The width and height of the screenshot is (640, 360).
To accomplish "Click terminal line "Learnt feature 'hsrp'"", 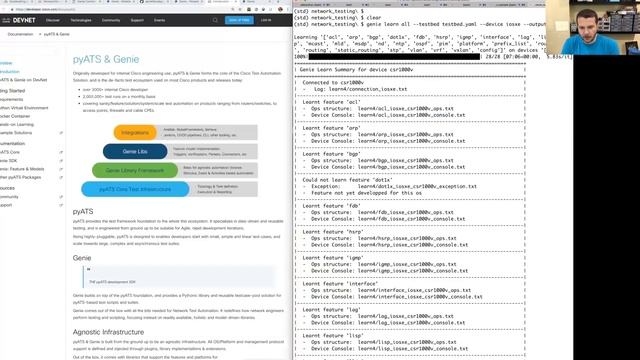I will [333, 232].
